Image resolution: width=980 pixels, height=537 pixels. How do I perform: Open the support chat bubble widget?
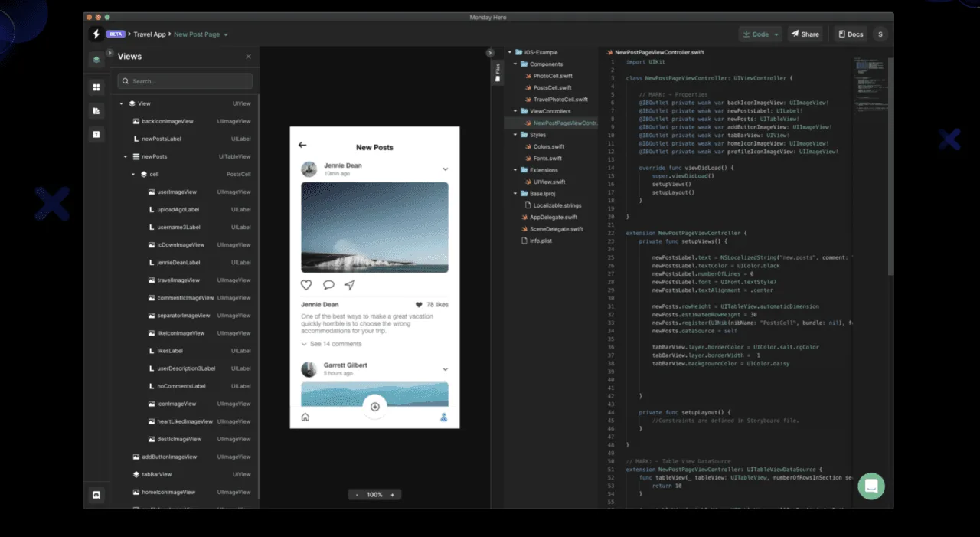pos(871,486)
